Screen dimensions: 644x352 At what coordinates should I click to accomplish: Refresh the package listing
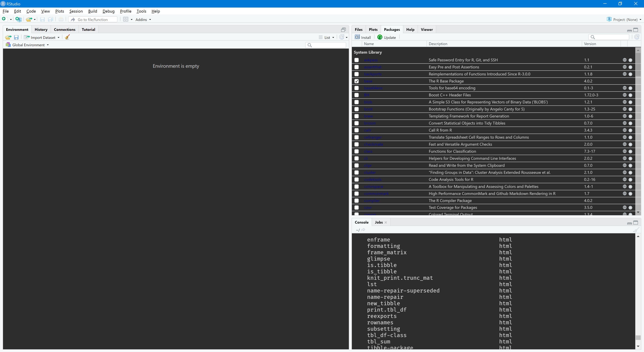point(637,37)
